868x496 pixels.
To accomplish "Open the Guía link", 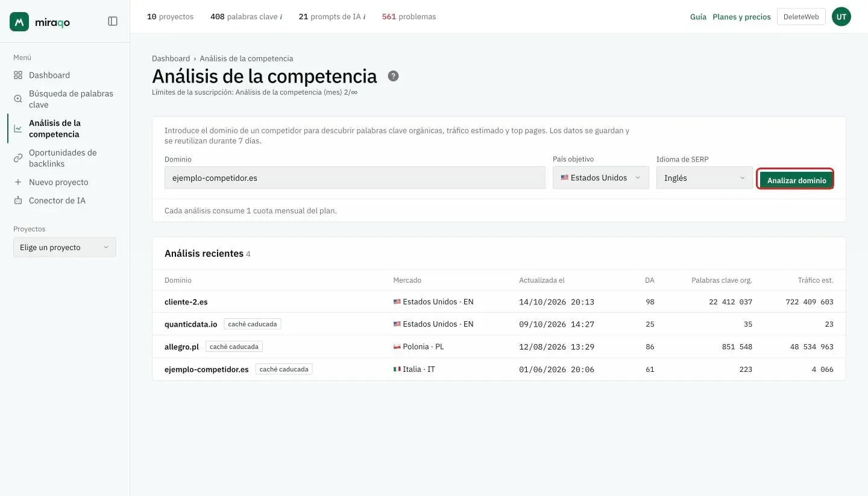I will click(x=698, y=17).
